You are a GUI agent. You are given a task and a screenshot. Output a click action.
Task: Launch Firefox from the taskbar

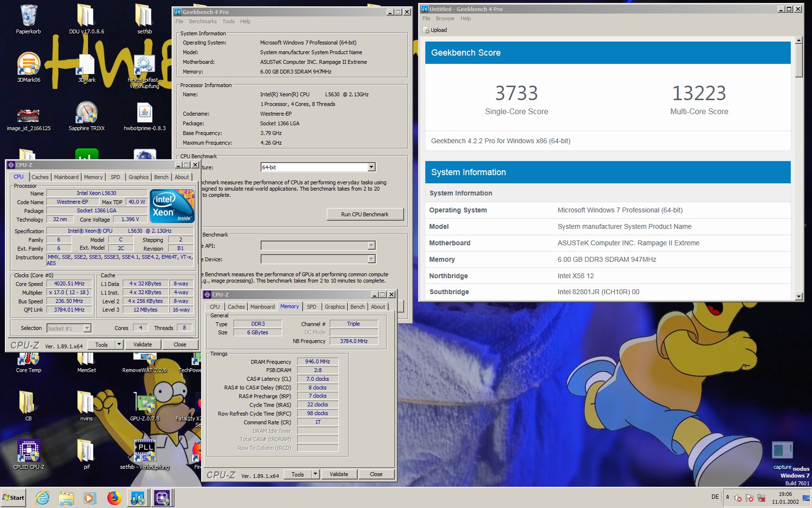(x=114, y=497)
